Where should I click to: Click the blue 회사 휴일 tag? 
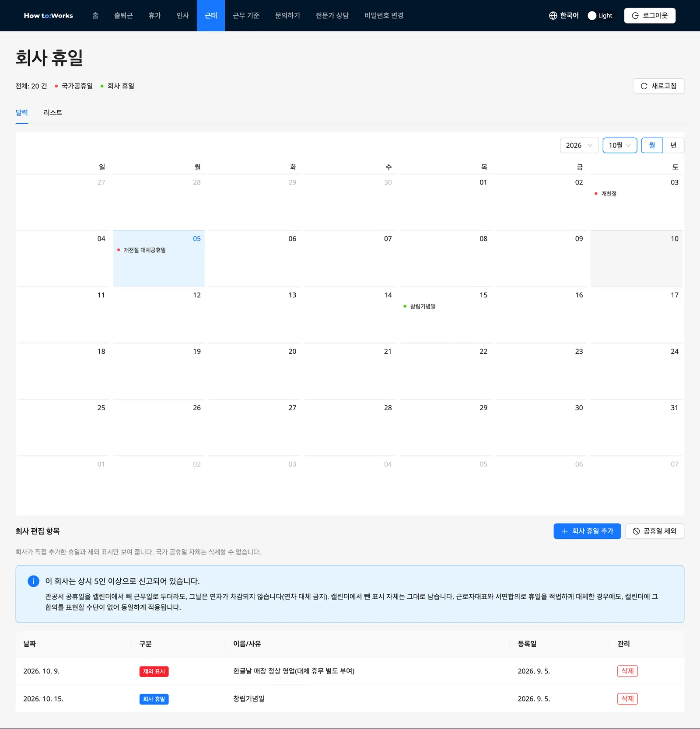click(x=154, y=699)
